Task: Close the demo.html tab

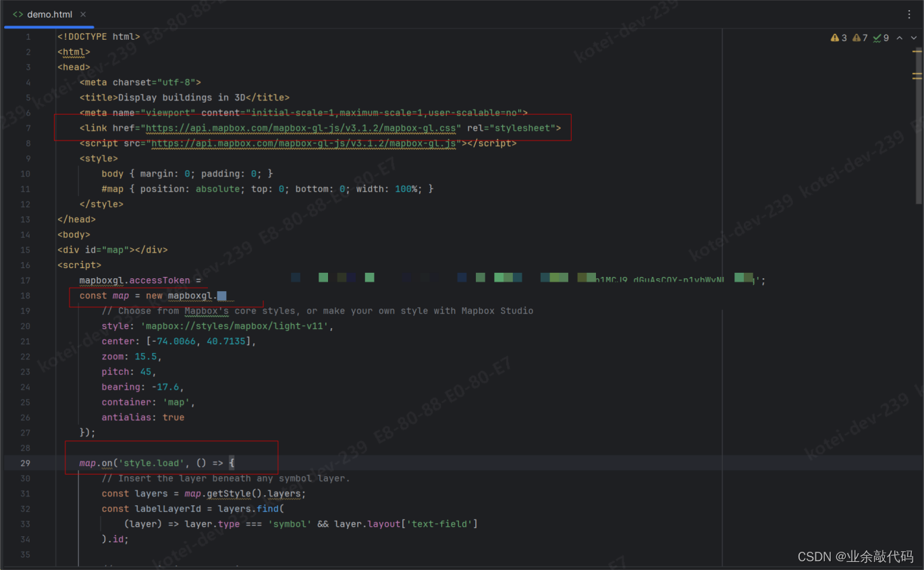Action: pos(83,14)
